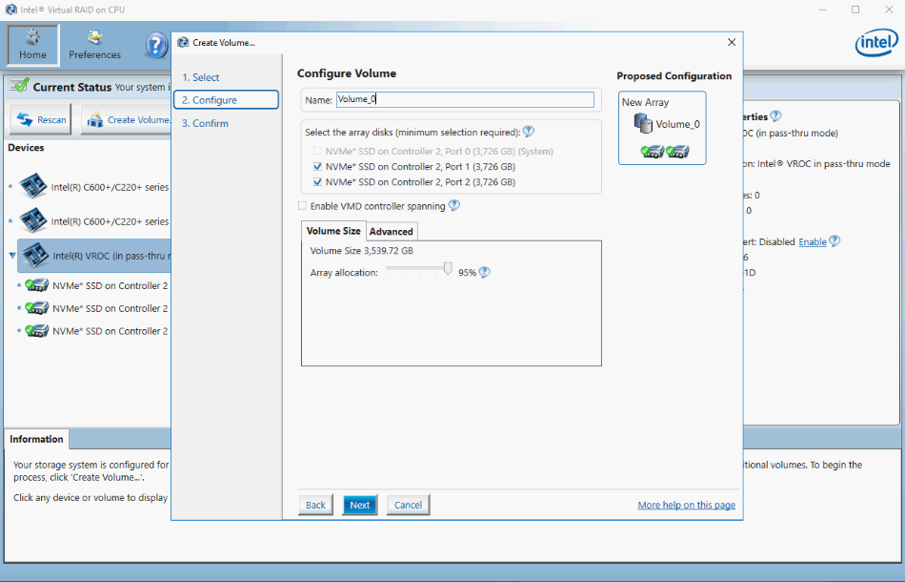Viewport: 905px width, 582px height.
Task: Cancel the volume creation
Action: (408, 505)
